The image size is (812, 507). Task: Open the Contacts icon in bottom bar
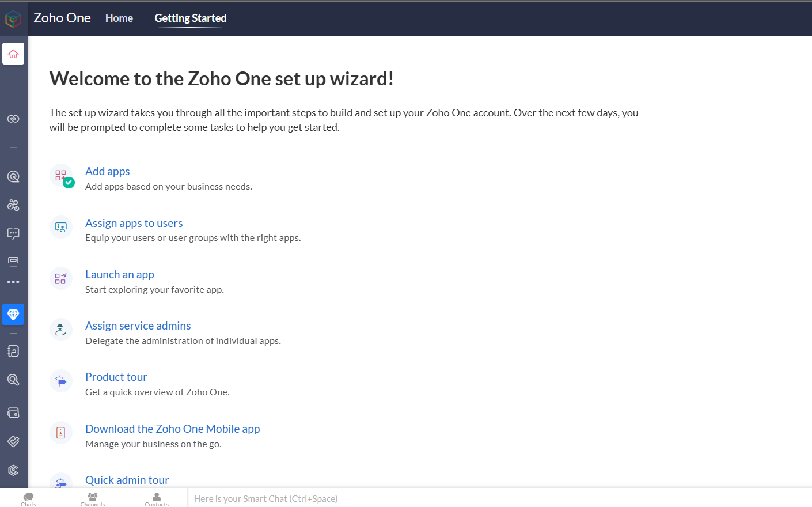tap(157, 499)
